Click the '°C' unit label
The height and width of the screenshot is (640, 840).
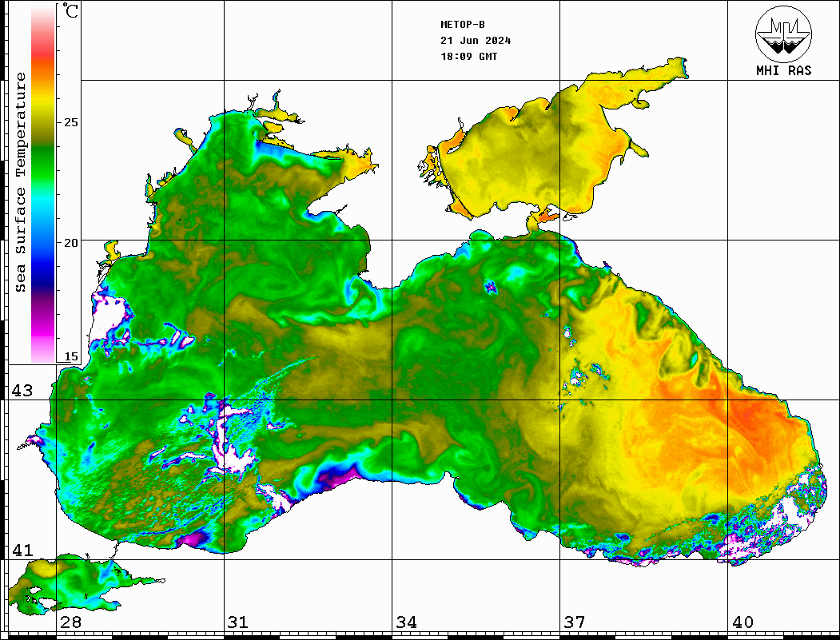(70, 10)
